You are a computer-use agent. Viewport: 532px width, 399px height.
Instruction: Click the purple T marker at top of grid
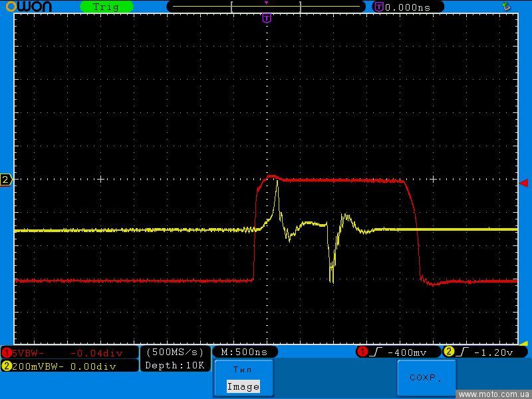point(267,19)
